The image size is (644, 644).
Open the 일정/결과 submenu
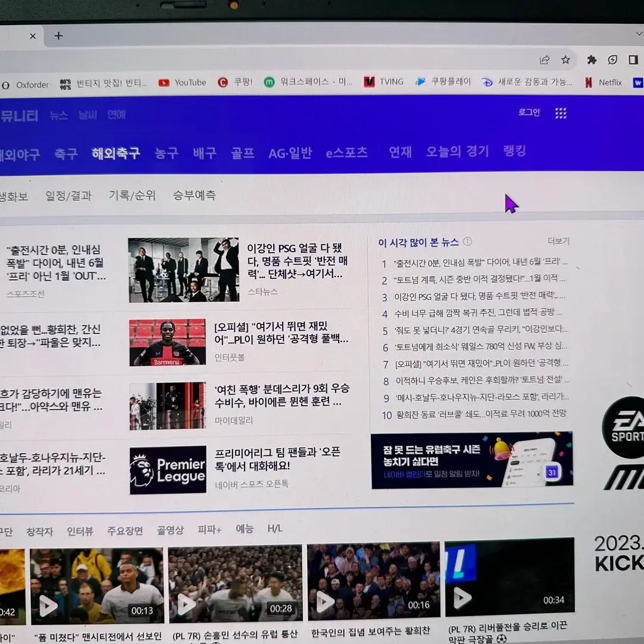(x=69, y=196)
